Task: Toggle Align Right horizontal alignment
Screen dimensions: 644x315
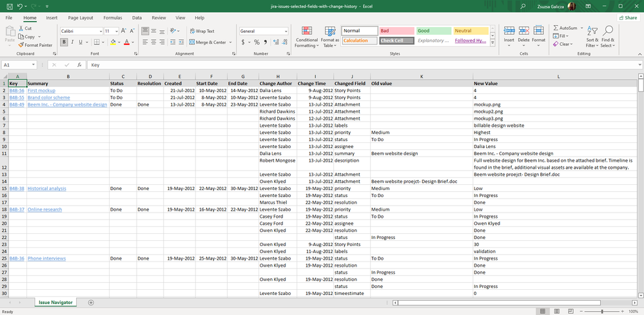Action: (161, 42)
